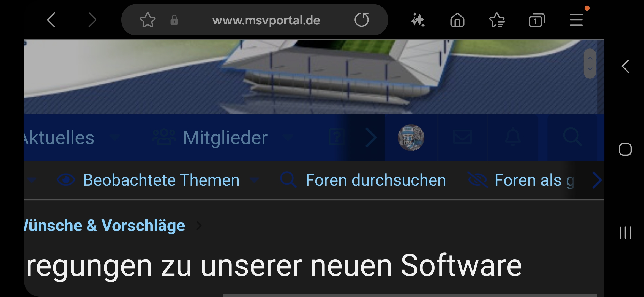Open the forum inbox envelope icon
The image size is (644, 297).
tap(462, 137)
